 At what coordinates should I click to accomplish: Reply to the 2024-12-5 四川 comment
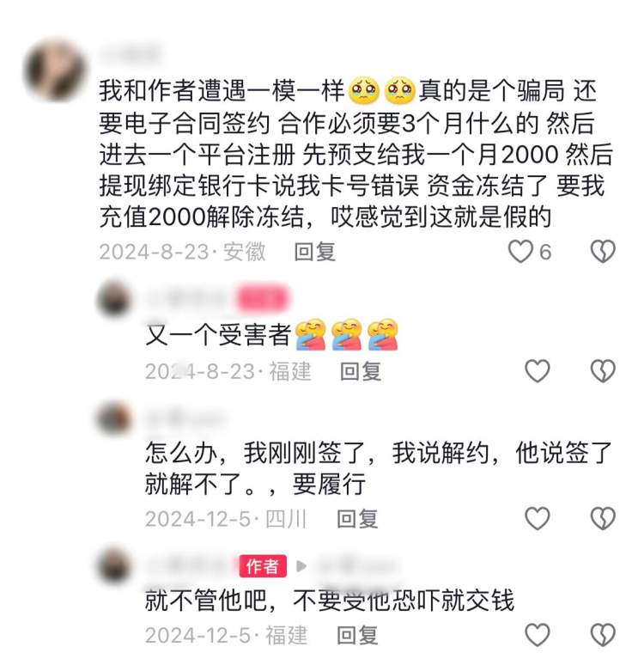pyautogui.click(x=357, y=519)
